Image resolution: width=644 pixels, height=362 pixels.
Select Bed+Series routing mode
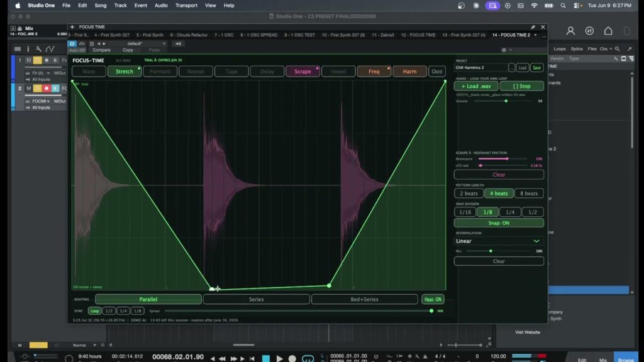click(364, 299)
